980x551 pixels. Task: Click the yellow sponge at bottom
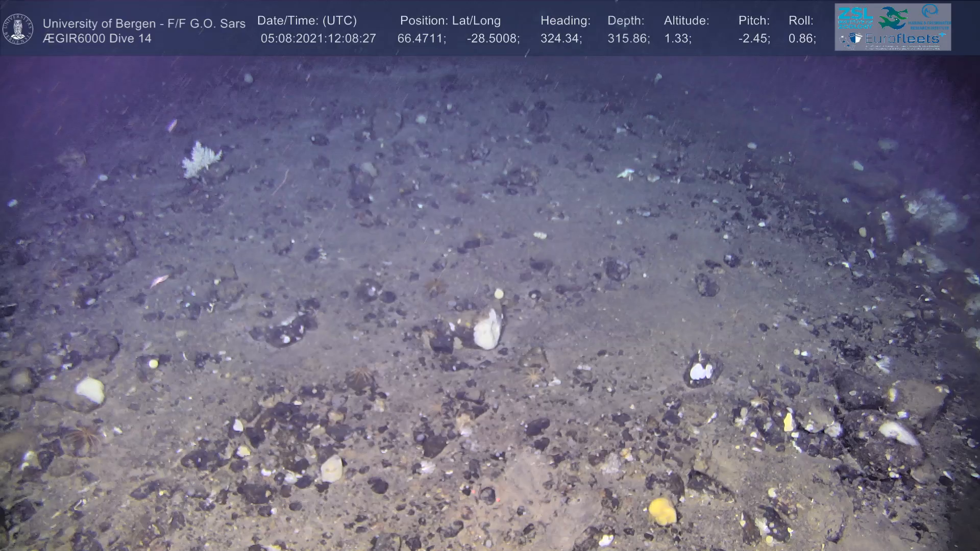tap(662, 510)
